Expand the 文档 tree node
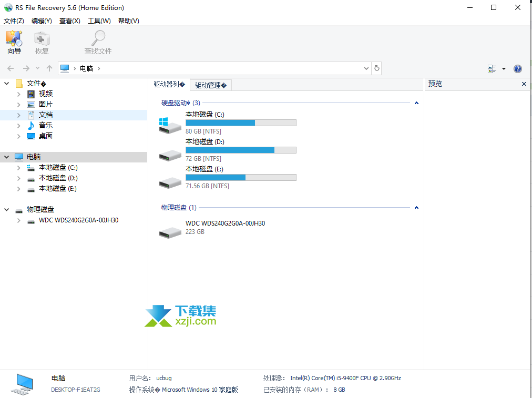 click(x=18, y=115)
